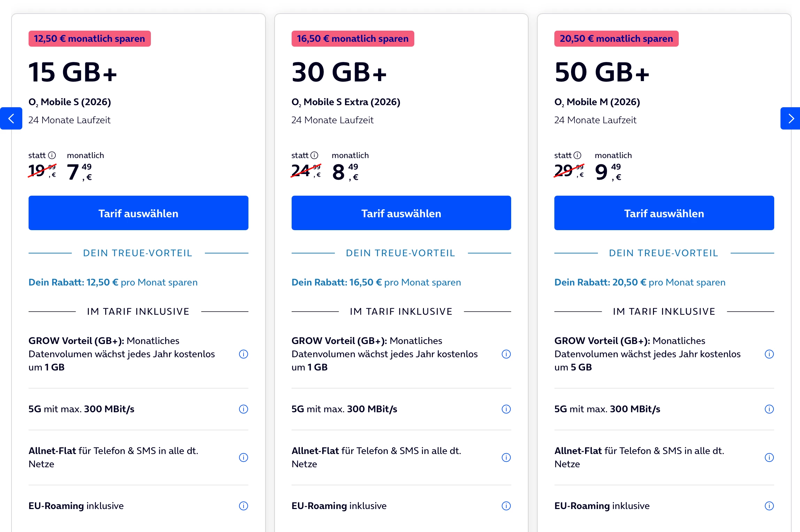Click info icon beside 15 GB GROW Vorteil

(244, 354)
